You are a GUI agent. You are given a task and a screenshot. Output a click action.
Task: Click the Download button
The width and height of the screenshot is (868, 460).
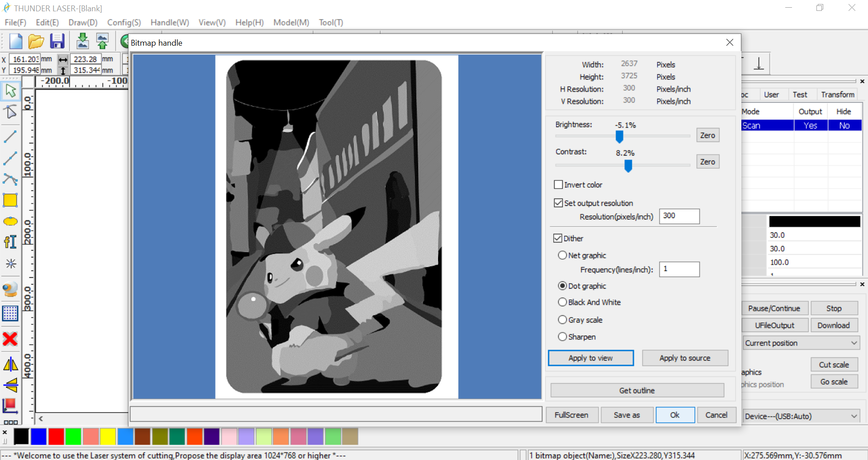[x=834, y=325]
